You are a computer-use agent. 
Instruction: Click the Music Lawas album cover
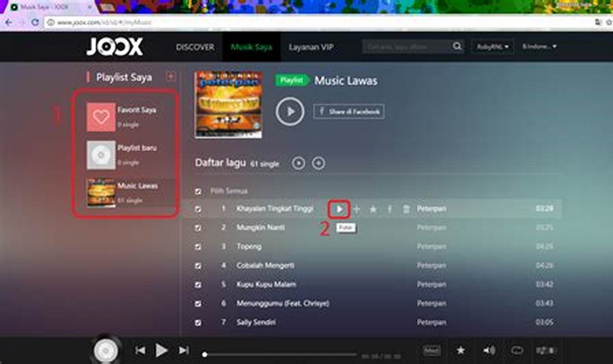(228, 105)
